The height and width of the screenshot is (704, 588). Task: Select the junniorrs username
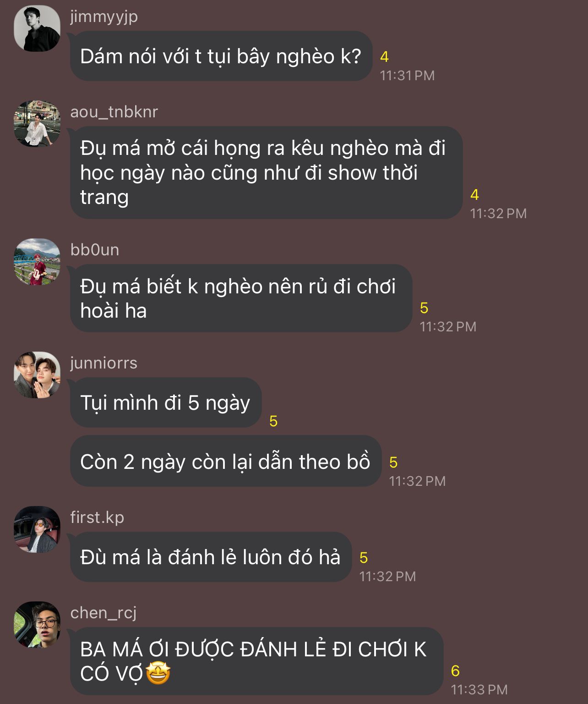pyautogui.click(x=104, y=363)
